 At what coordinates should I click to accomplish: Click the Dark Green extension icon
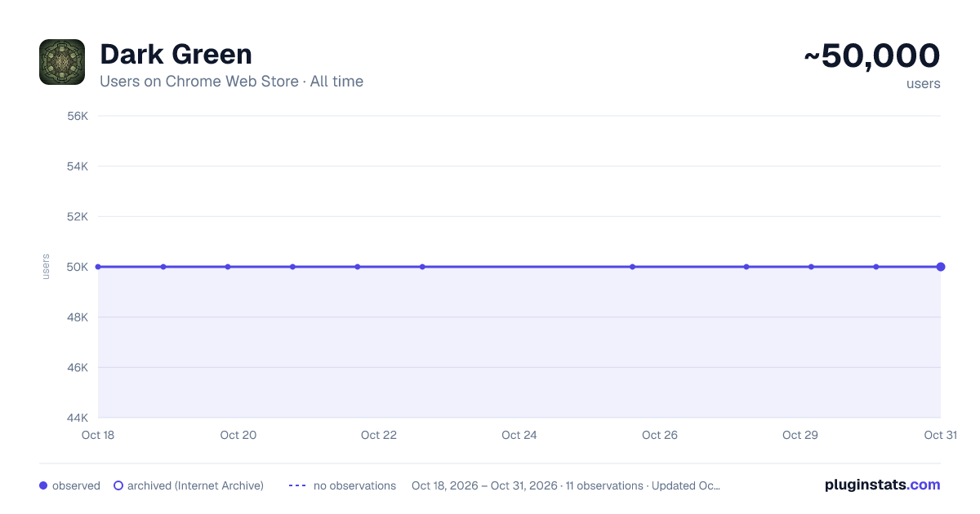(x=62, y=62)
